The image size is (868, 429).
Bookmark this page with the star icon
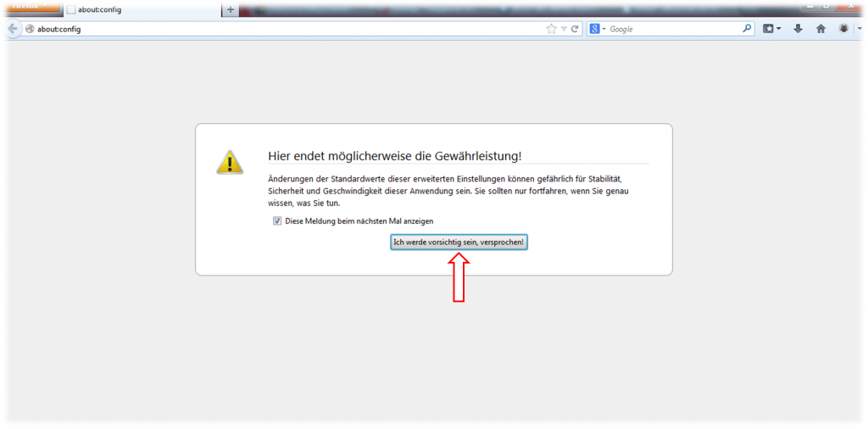pos(551,29)
